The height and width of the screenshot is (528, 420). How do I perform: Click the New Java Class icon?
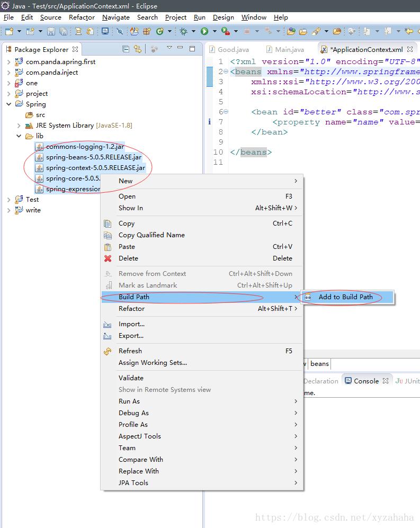coord(160,31)
